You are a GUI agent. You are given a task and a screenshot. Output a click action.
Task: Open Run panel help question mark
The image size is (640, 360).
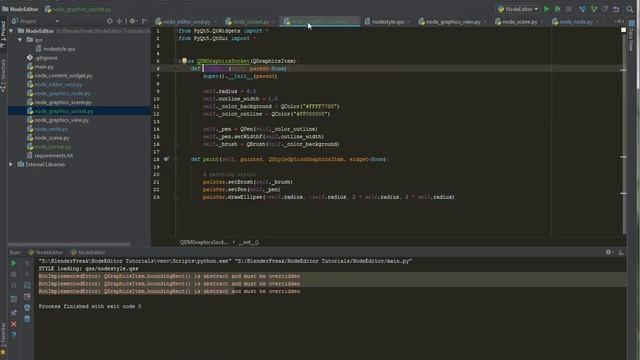pos(13,335)
